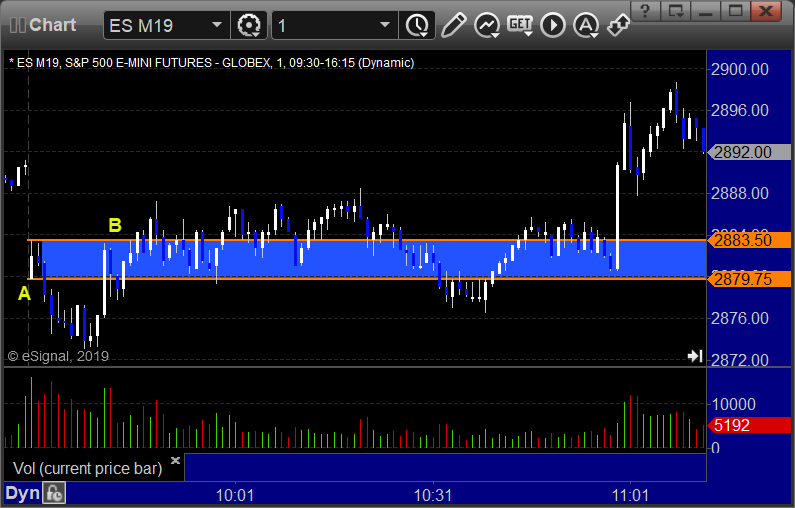This screenshot has width=795, height=508.
Task: Select the drawing pencil tool
Action: pyautogui.click(x=453, y=25)
